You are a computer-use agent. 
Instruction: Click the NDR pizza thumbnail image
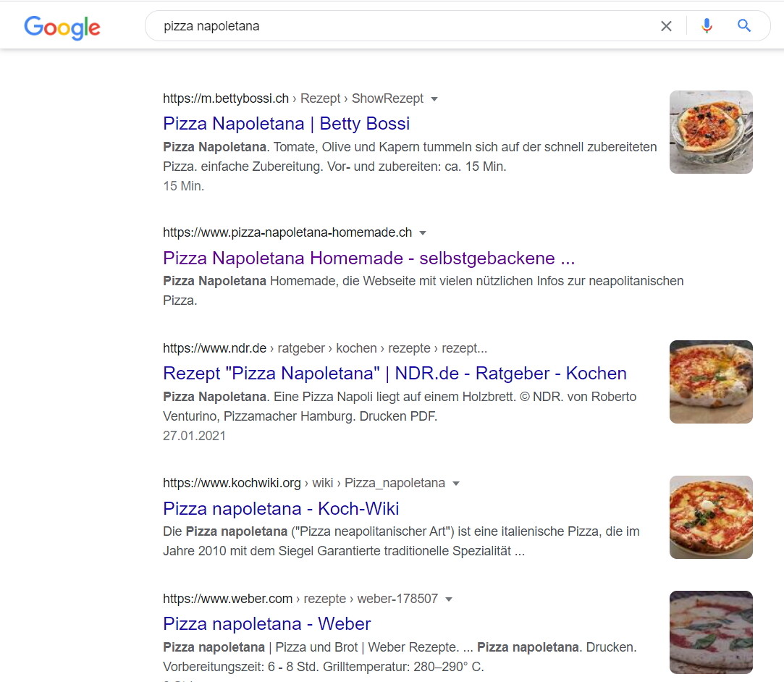(x=711, y=382)
